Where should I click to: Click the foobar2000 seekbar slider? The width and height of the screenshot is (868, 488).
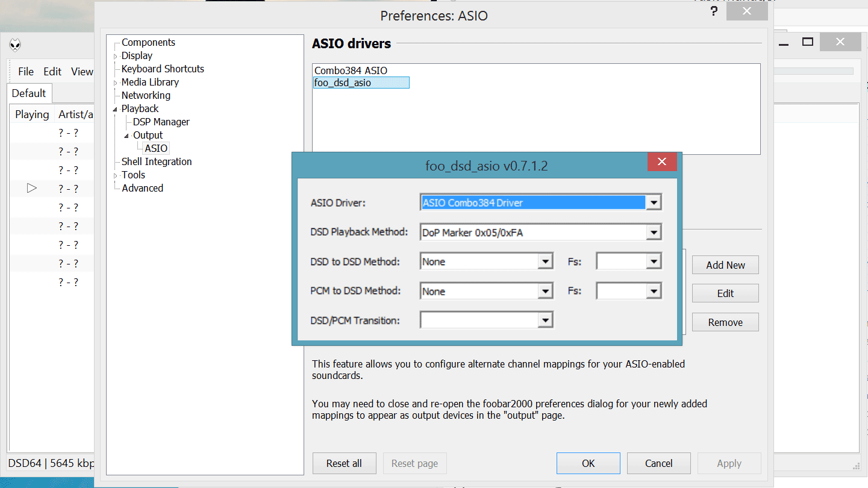click(x=813, y=71)
